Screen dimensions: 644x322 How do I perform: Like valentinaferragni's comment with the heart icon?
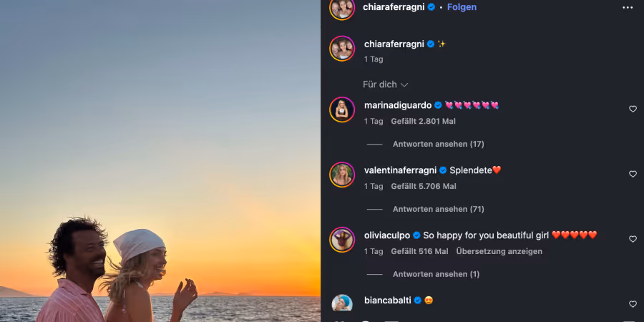coord(633,174)
